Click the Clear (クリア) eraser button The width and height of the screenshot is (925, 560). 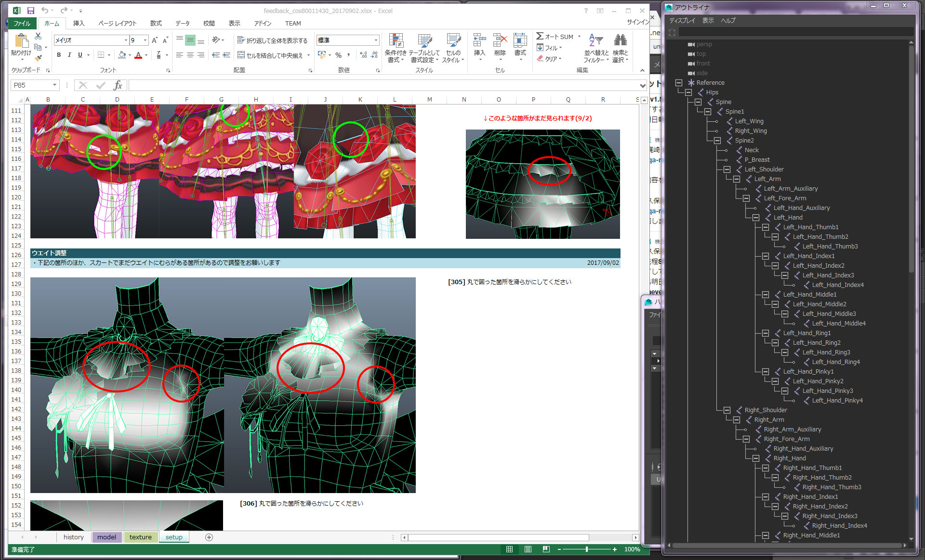pos(550,59)
